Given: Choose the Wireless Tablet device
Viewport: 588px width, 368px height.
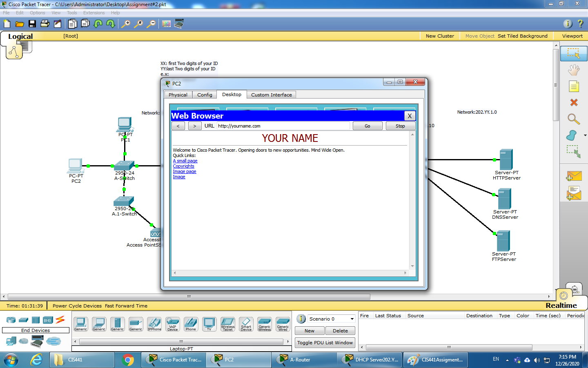Looking at the screenshot, I should tap(228, 324).
